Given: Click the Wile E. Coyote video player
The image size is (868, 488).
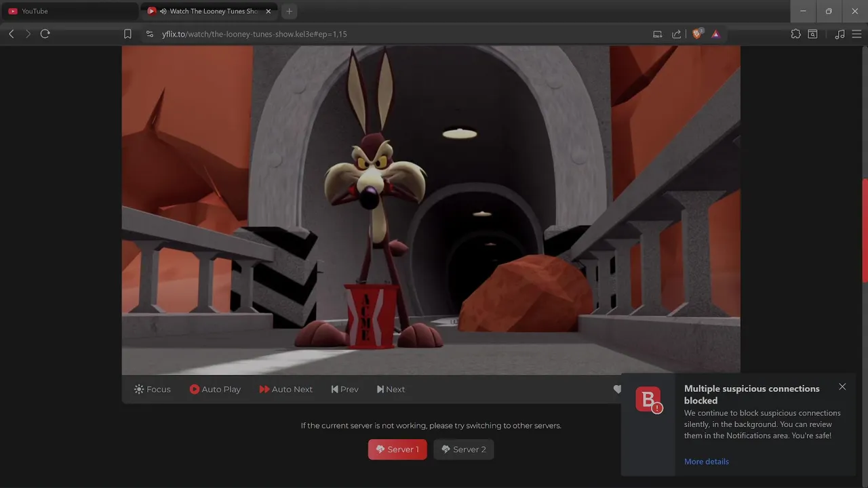Looking at the screenshot, I should coord(431,210).
